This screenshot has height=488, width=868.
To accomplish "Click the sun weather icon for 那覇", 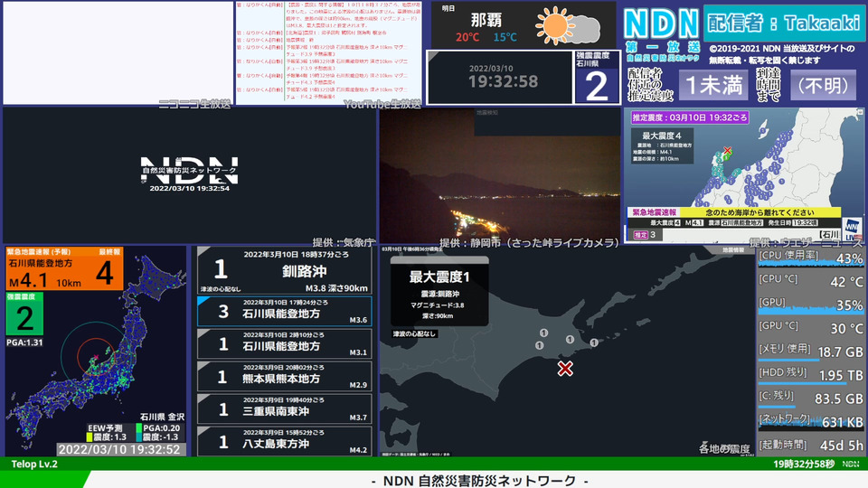I will click(555, 25).
